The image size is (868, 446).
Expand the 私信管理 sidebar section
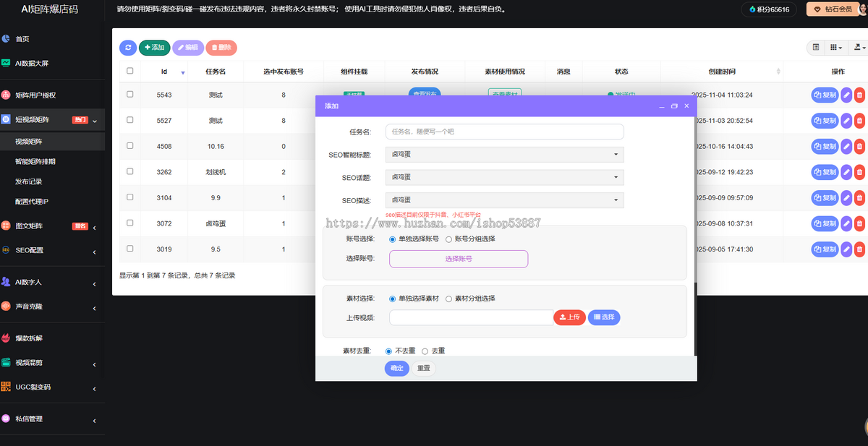tap(52, 419)
